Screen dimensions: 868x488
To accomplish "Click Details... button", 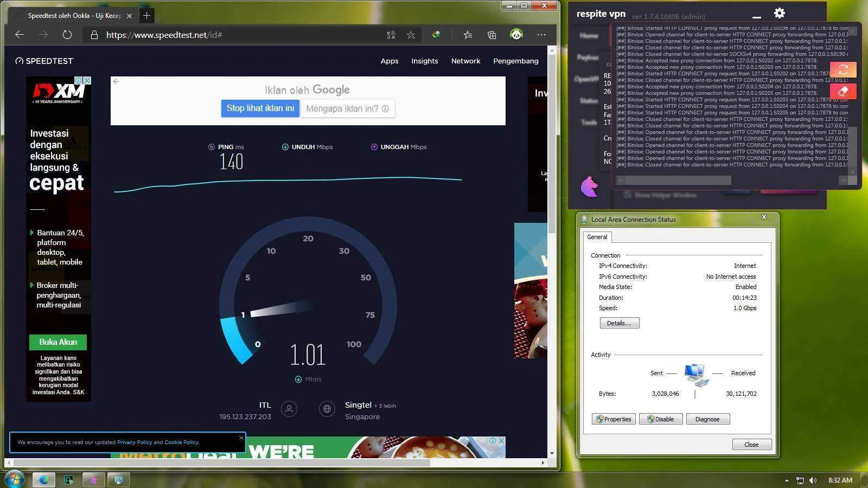I will point(620,323).
